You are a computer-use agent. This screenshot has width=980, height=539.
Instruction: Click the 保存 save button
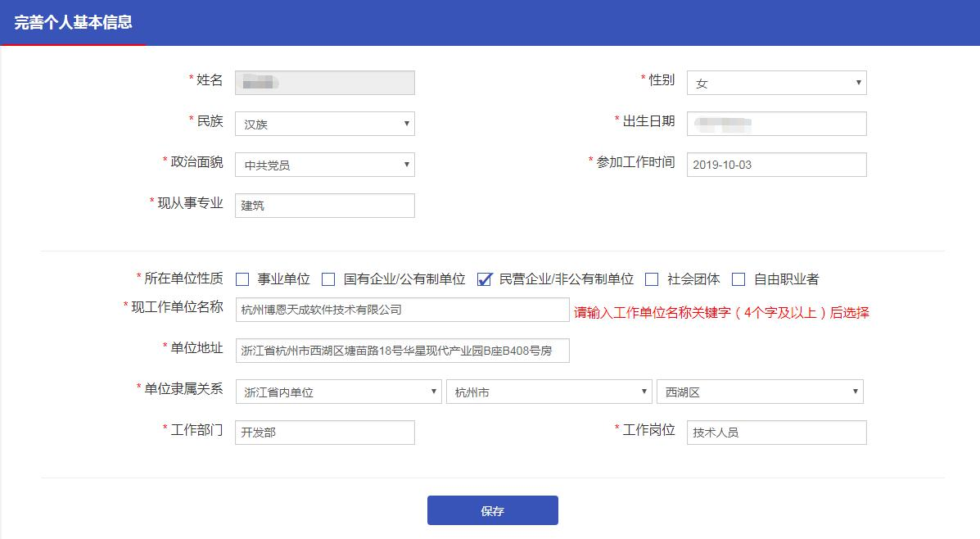(491, 510)
